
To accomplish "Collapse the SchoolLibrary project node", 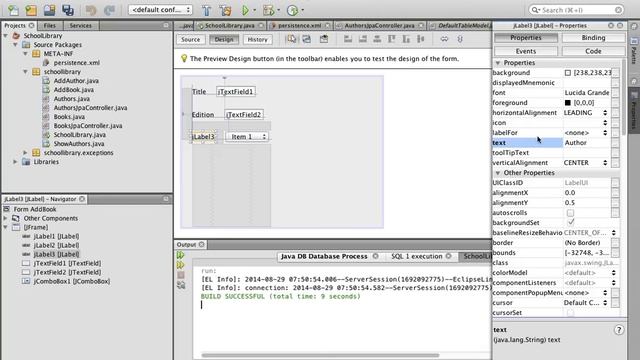I will [x=6, y=36].
